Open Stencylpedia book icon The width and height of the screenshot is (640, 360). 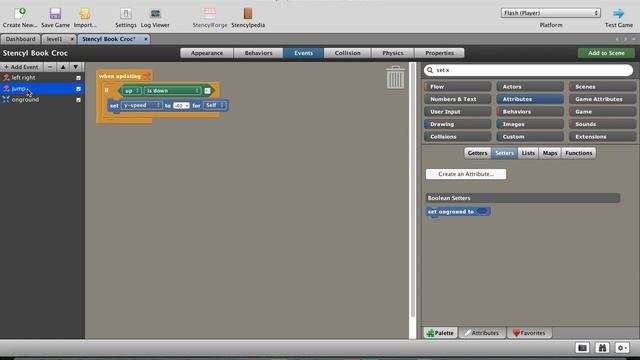point(248,14)
